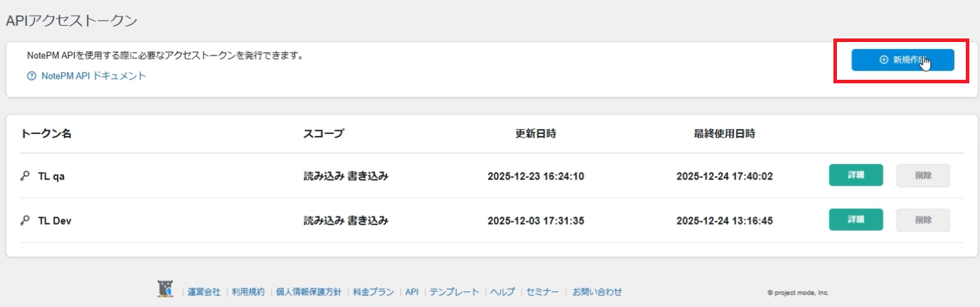The width and height of the screenshot is (980, 307).
Task: Click the 2025-12-24 13:16:45 last-used date
Action: [725, 221]
